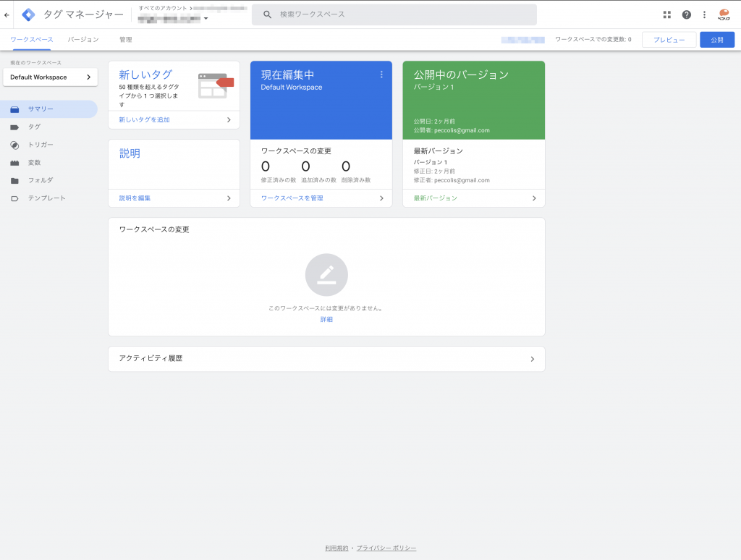Click chevron beside 最新バージョン link
Viewport: 741px width, 560px height.
click(x=534, y=198)
